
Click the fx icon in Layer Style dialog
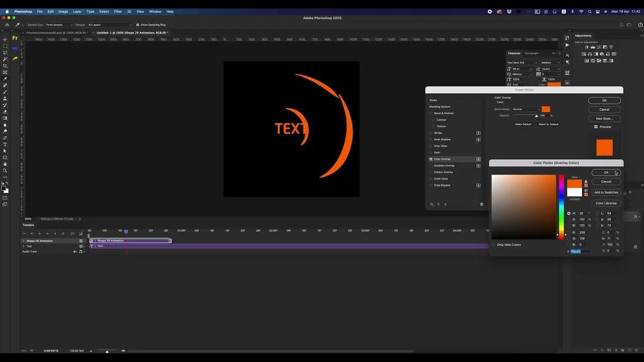click(432, 204)
